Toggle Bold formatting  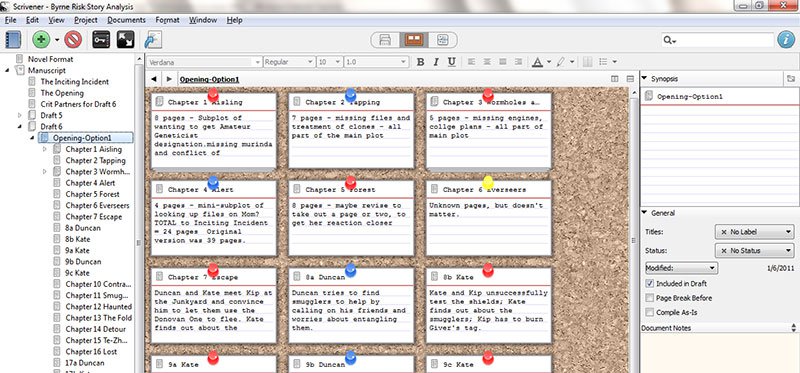420,62
